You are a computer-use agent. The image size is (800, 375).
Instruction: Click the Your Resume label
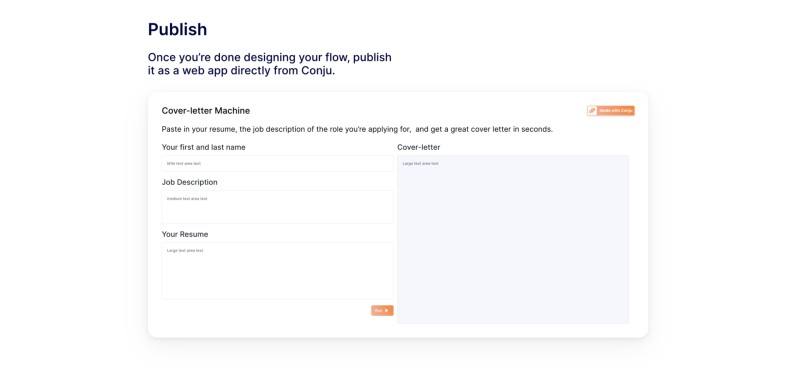(x=185, y=234)
